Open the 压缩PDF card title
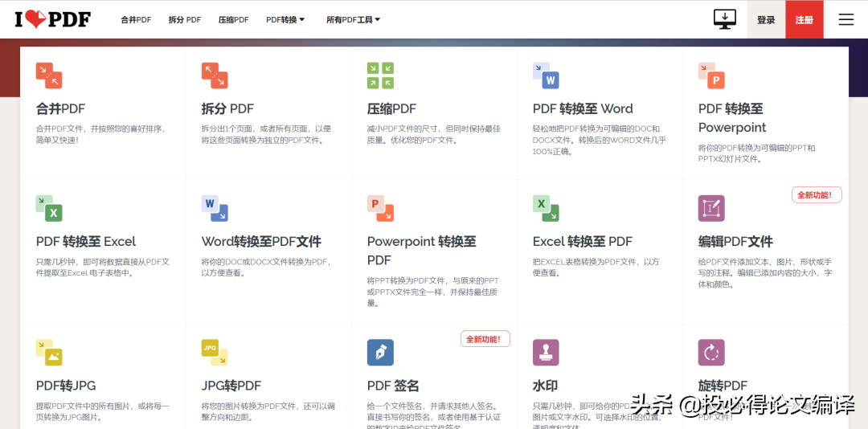868x429 pixels. (x=391, y=108)
